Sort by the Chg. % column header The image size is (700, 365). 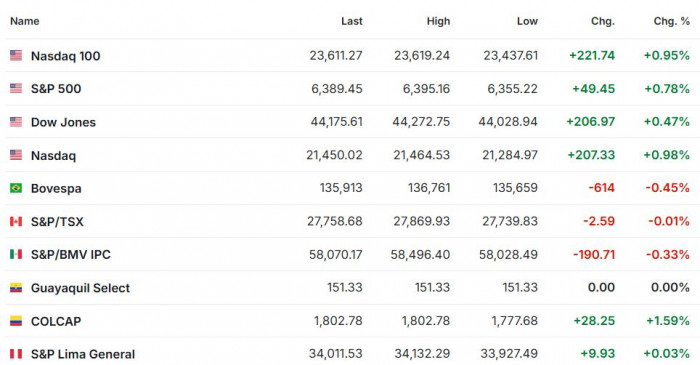click(672, 21)
